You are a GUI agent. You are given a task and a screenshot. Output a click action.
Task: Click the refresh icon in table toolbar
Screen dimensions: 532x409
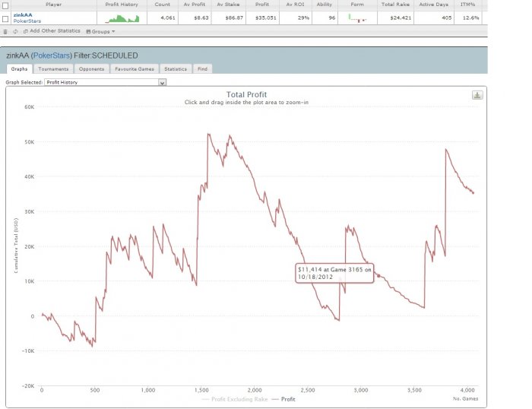click(x=15, y=32)
